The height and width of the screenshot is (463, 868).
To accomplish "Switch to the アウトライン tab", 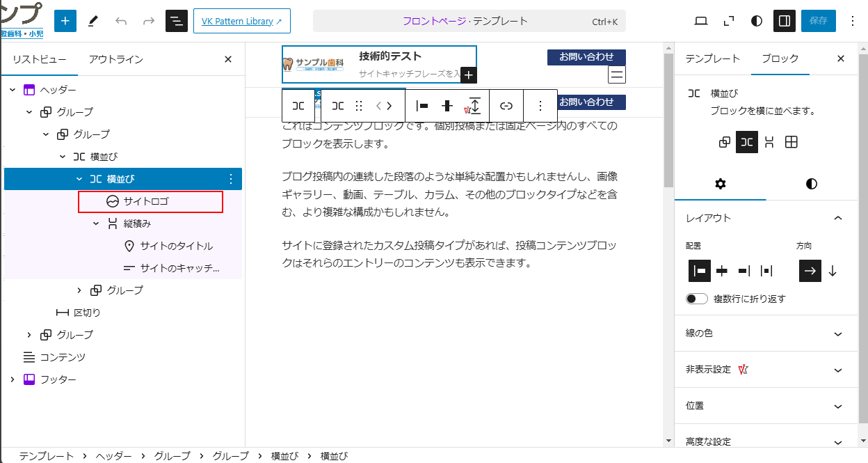I will [116, 59].
